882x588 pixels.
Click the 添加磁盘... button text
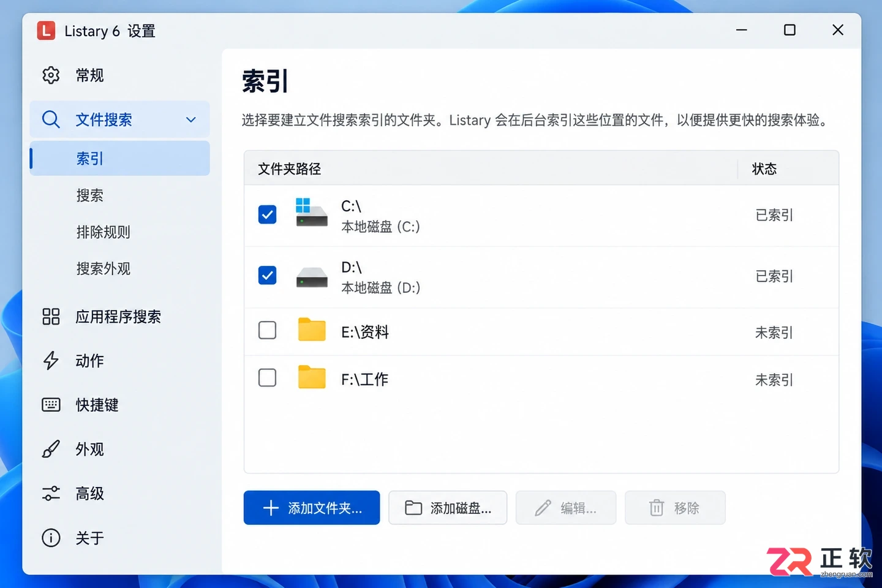[x=461, y=508]
